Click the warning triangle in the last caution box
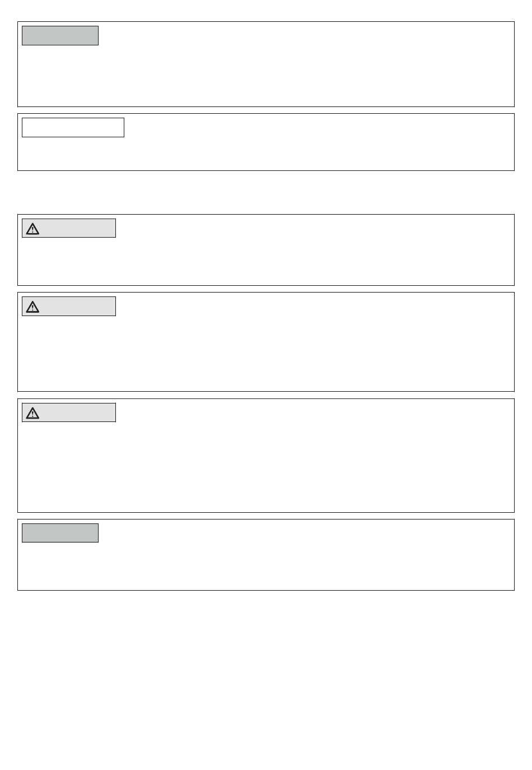The image size is (532, 770). point(32,414)
